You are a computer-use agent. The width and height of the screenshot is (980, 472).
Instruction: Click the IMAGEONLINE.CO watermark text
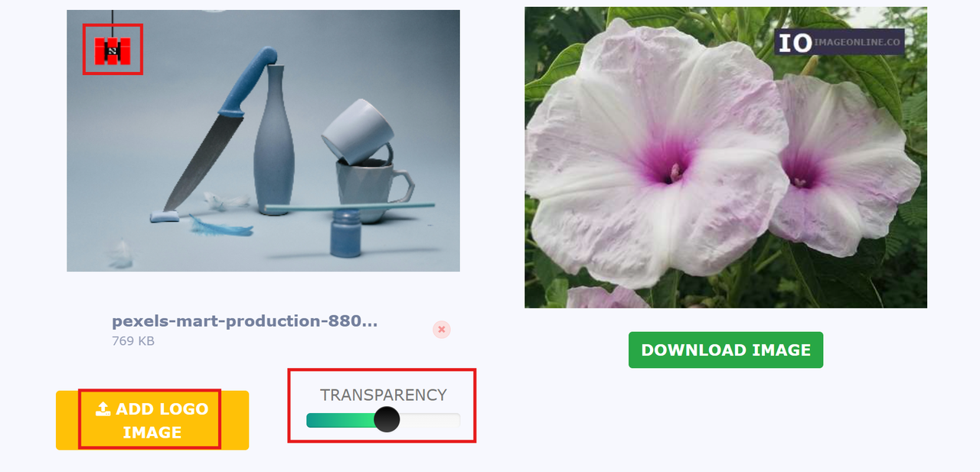(x=857, y=42)
